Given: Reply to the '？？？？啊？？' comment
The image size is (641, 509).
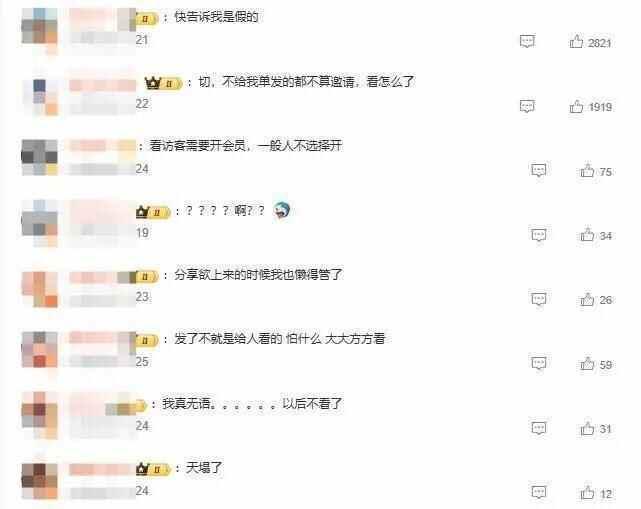Looking at the screenshot, I should [539, 235].
